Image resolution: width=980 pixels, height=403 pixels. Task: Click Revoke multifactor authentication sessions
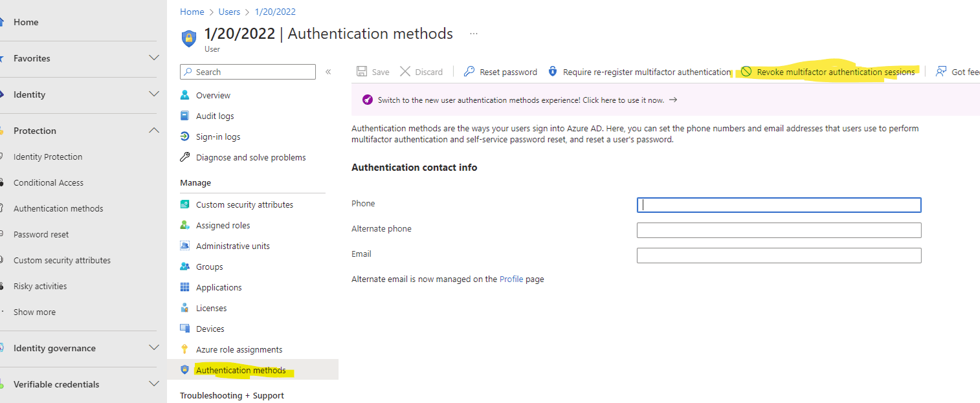coord(828,72)
